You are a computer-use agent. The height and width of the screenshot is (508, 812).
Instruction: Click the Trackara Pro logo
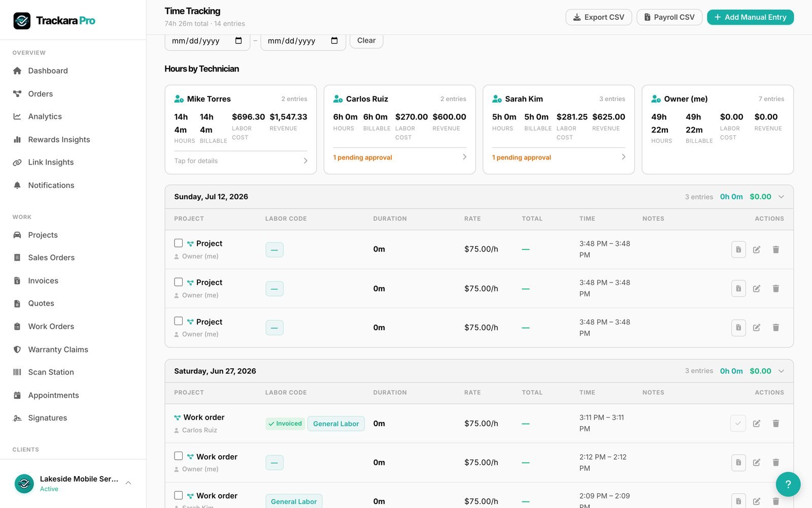[54, 20]
